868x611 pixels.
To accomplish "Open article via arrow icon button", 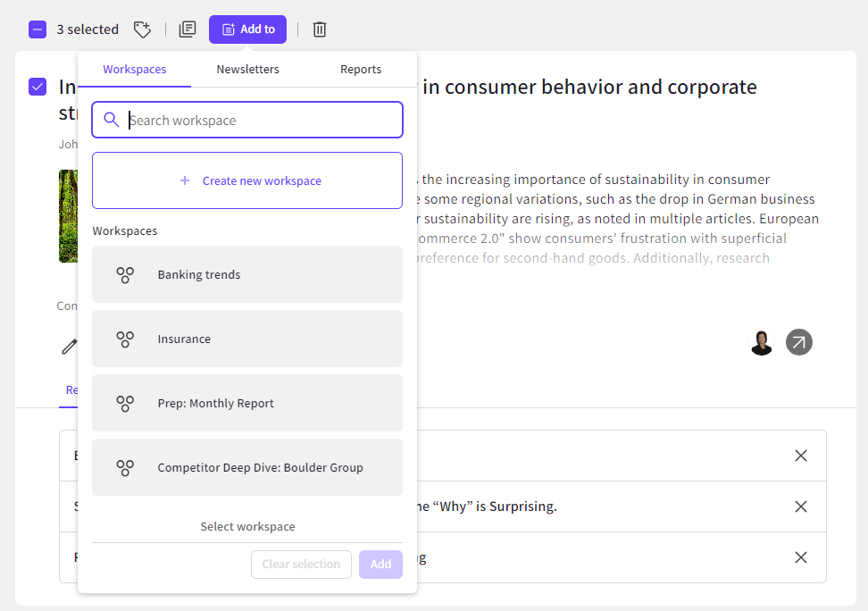I will pos(799,342).
